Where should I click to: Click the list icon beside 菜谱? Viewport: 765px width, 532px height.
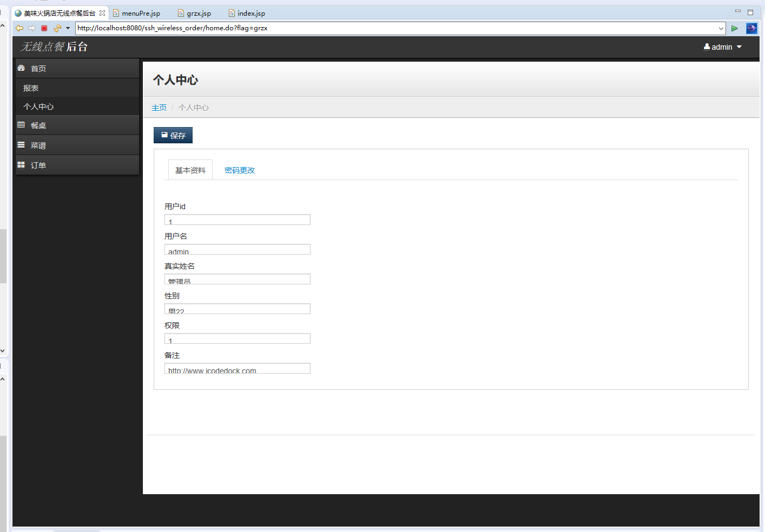click(x=21, y=145)
